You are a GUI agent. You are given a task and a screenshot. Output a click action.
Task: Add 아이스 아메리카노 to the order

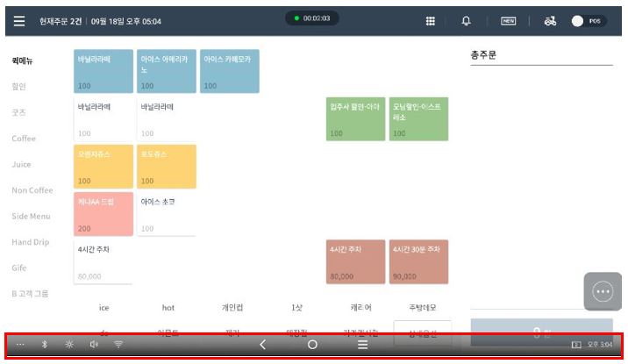coord(167,71)
